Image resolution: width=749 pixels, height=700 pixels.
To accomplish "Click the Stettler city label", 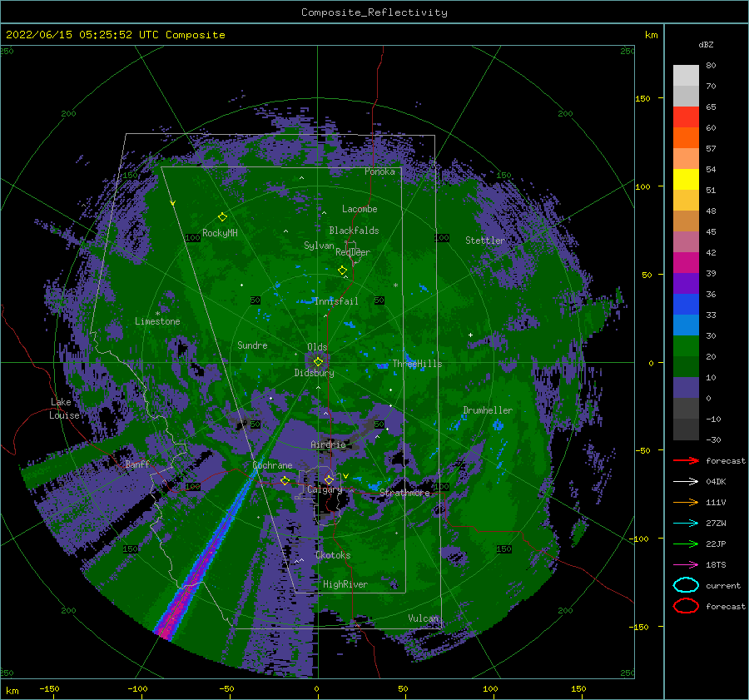I will tap(485, 241).
